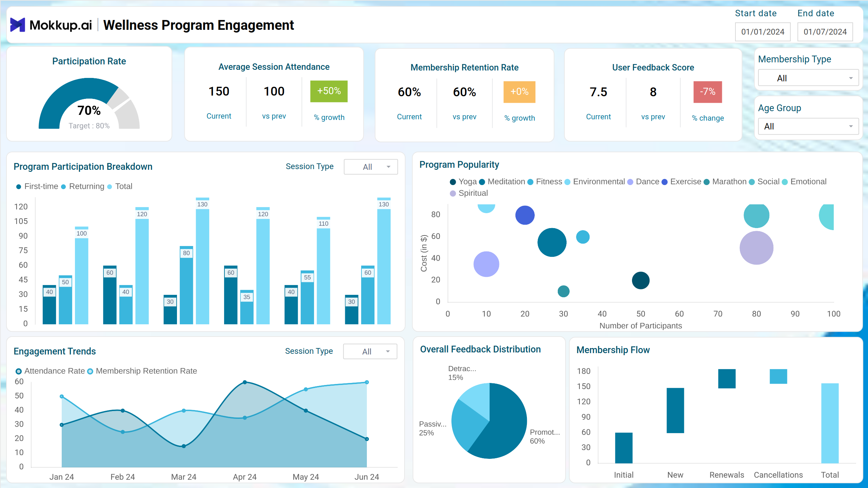
Task: Click the User Feedback Score current value 7.5
Action: (598, 92)
